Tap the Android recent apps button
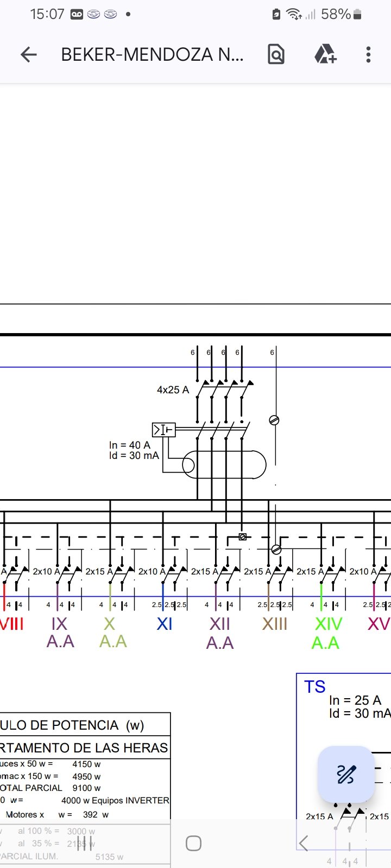Screen dimensions: 391x868 pyautogui.click(x=84, y=844)
